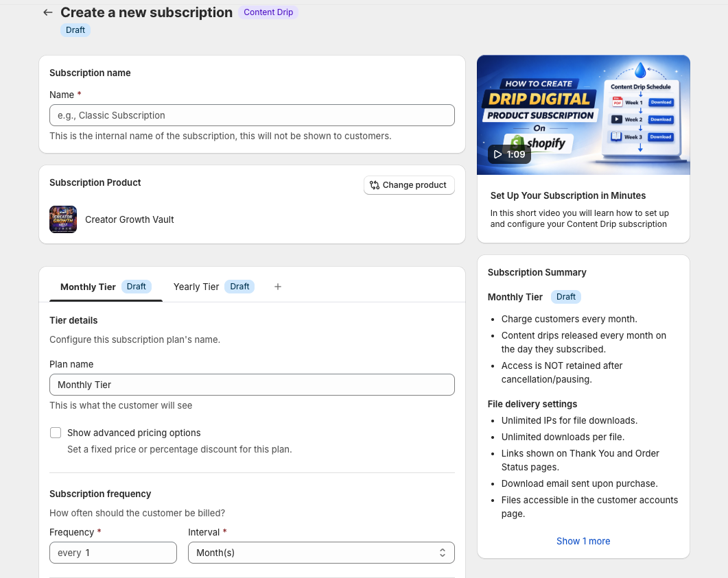Image resolution: width=728 pixels, height=578 pixels.
Task: Click the Frequency number field
Action: click(113, 553)
